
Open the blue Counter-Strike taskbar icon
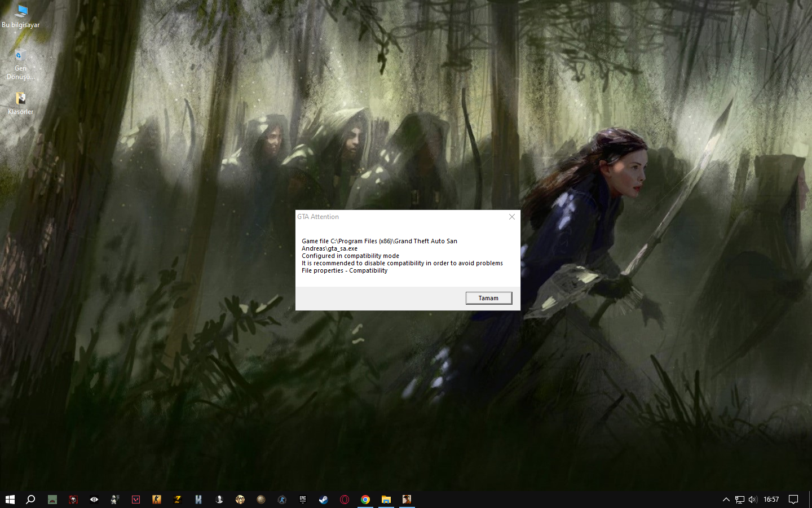click(x=282, y=500)
